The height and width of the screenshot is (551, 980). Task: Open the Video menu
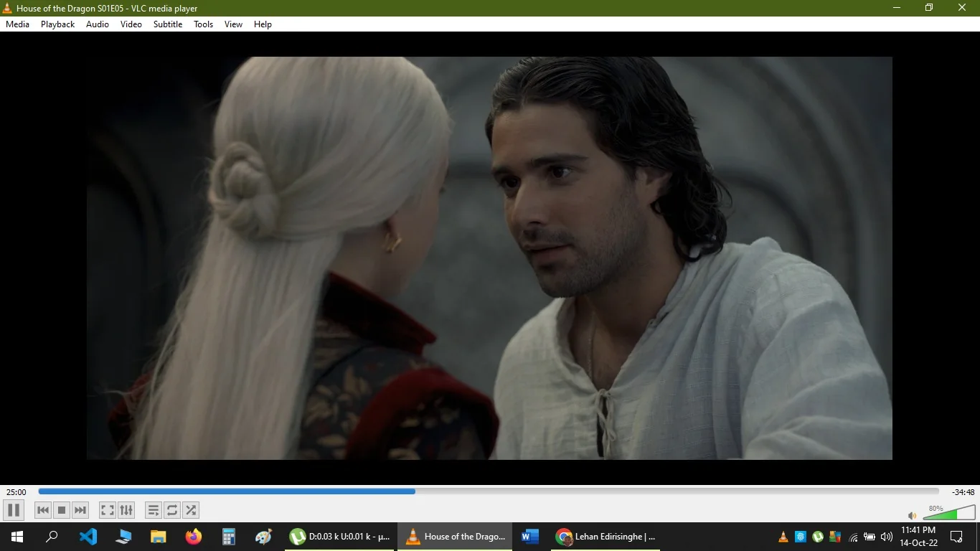pos(131,24)
